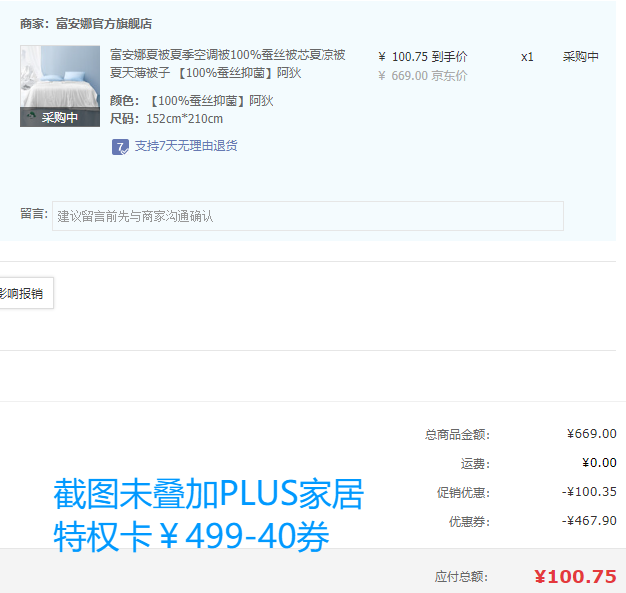Select the ¥669.00 京东价 price text
The width and height of the screenshot is (626, 593).
pyautogui.click(x=423, y=75)
